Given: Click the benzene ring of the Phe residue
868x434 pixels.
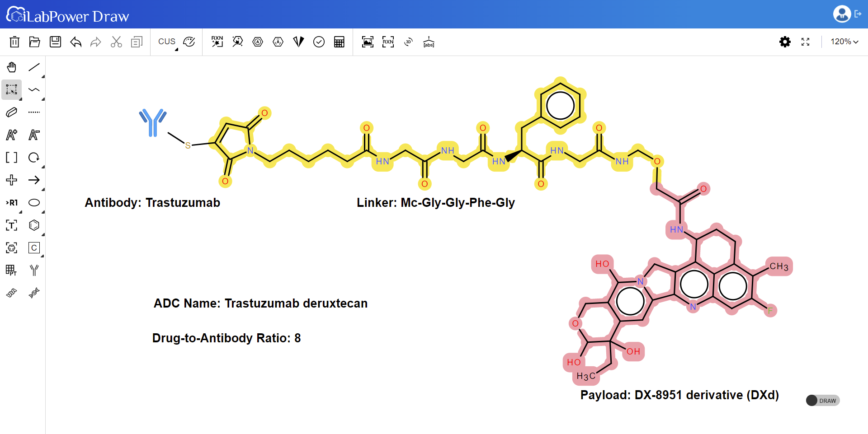Looking at the screenshot, I should 560,106.
